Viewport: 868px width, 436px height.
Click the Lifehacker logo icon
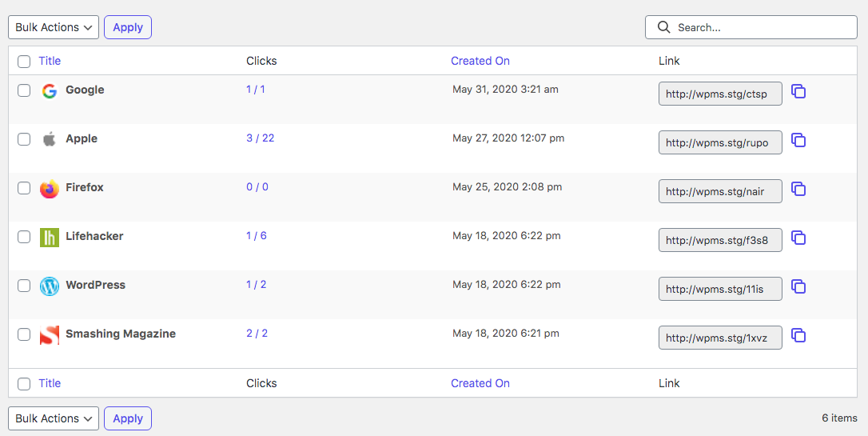click(50, 238)
